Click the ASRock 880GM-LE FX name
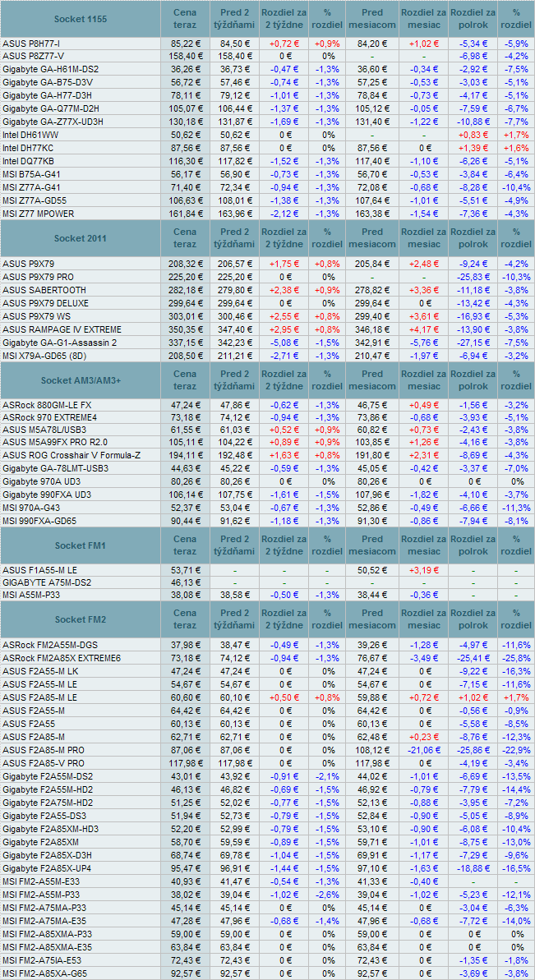This screenshot has width=535, height=980. [x=47, y=405]
